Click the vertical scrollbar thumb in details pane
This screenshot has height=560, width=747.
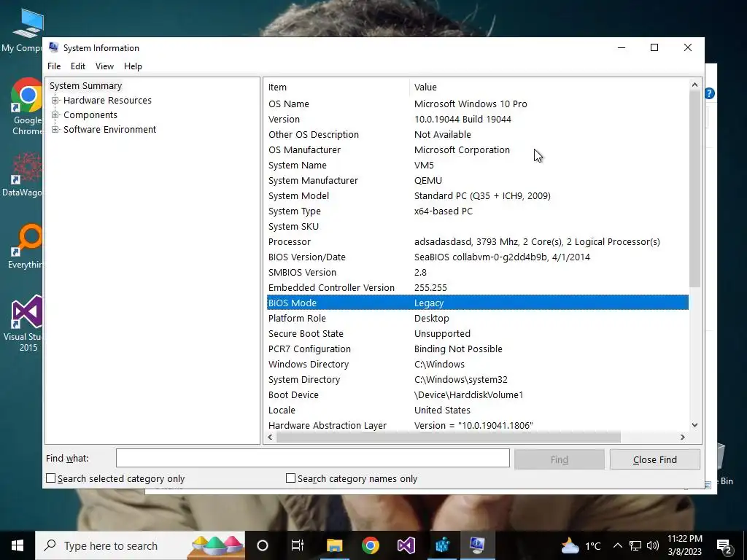tap(694, 189)
